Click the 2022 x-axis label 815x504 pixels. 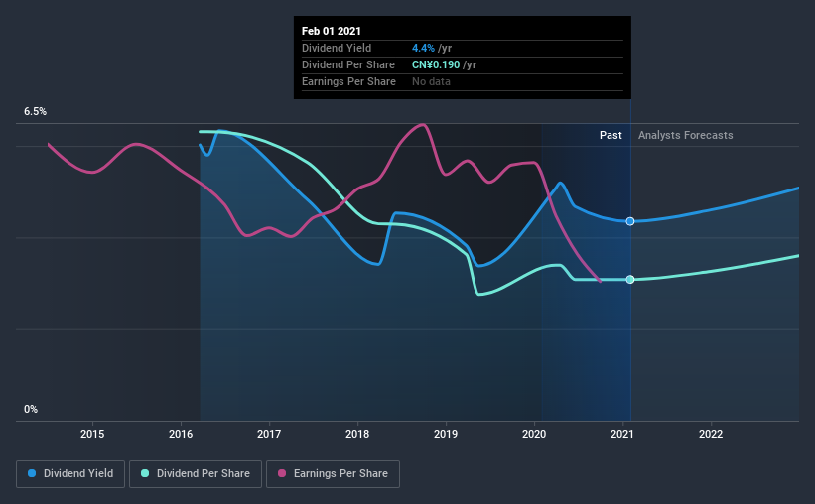pyautogui.click(x=711, y=434)
